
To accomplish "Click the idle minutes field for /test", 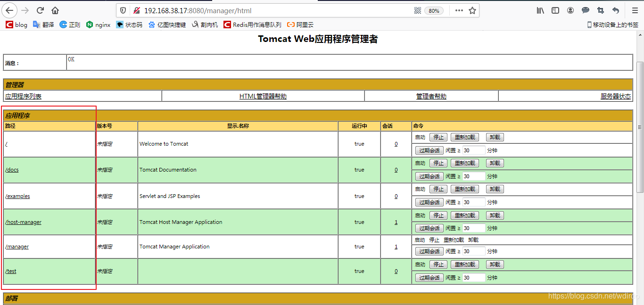I will (474, 278).
